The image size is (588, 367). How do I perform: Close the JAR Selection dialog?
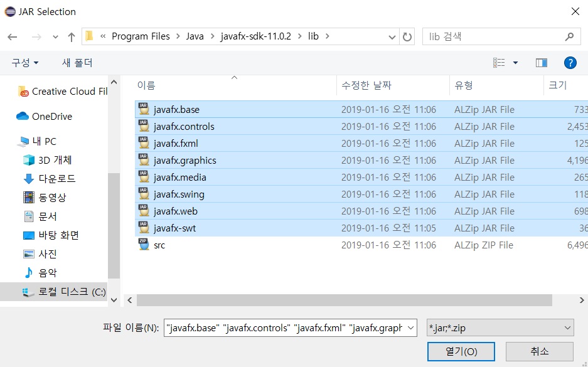point(575,12)
